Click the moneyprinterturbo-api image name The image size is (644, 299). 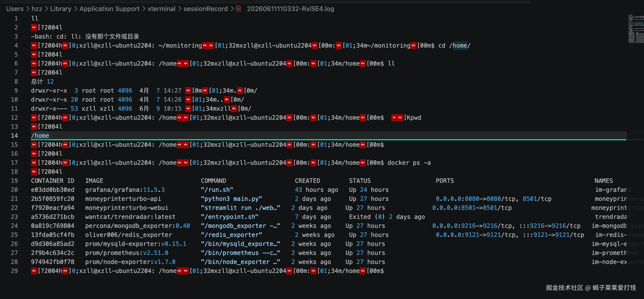(x=123, y=199)
